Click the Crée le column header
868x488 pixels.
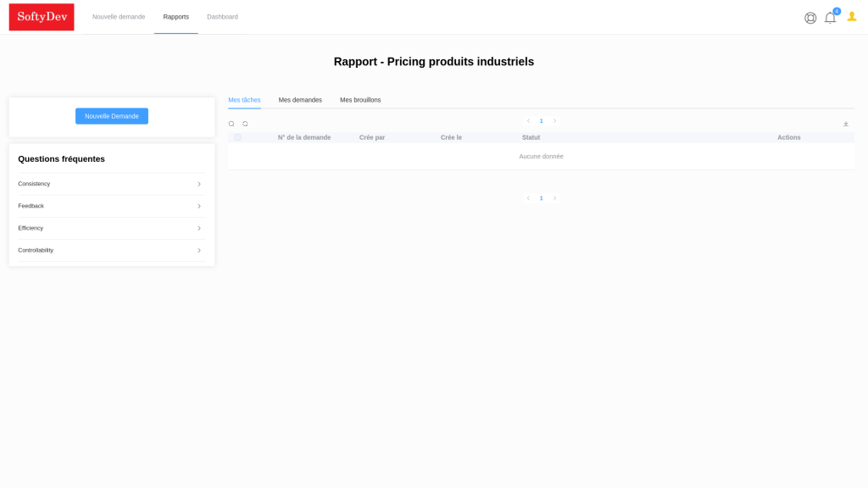[x=451, y=138]
